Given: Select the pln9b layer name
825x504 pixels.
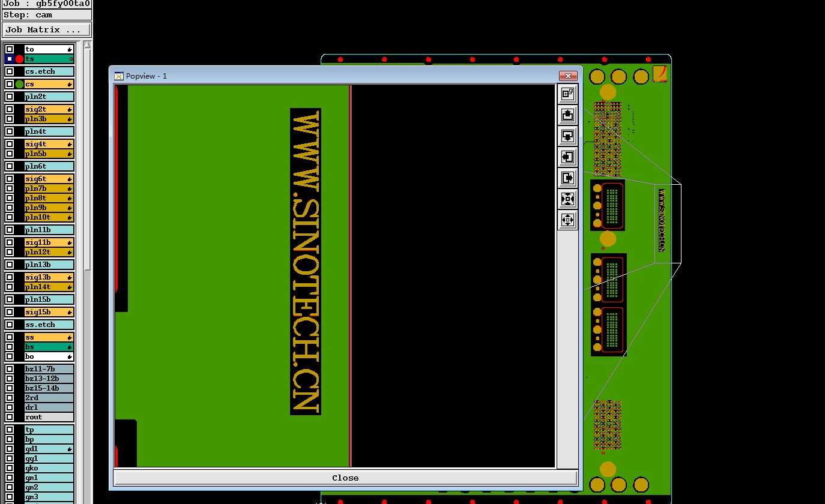Looking at the screenshot, I should click(49, 208).
